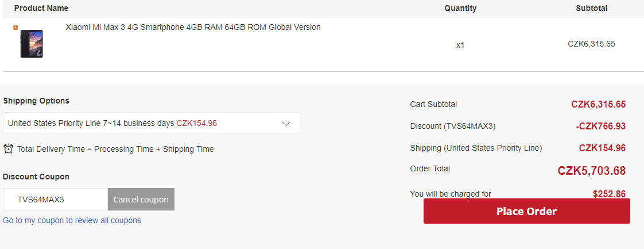644x249 pixels.
Task: Select United States Priority Line shipping box
Action: (152, 122)
